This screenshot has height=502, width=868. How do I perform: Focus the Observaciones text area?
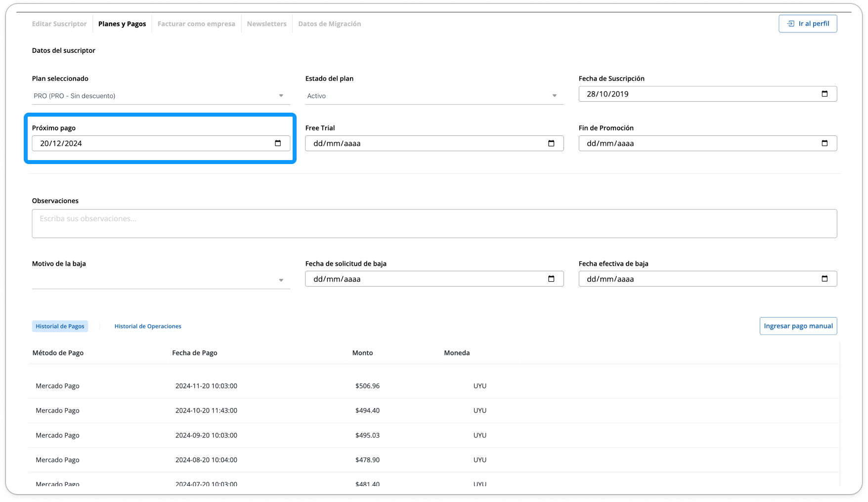click(x=434, y=223)
